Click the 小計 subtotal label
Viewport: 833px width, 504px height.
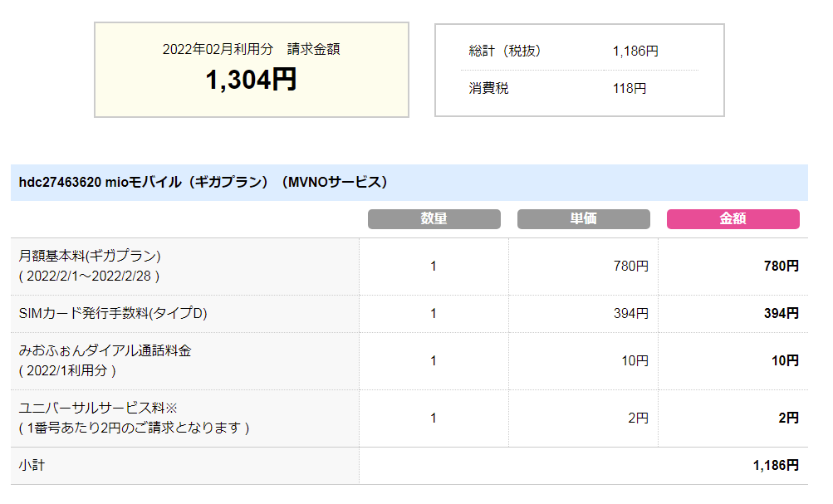tap(32, 465)
